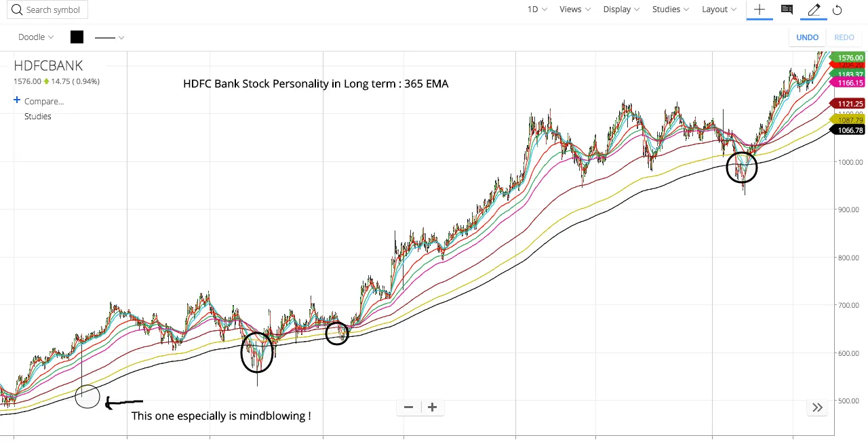Click the black color swatch near Doodle
The width and height of the screenshot is (868, 442).
click(x=77, y=37)
